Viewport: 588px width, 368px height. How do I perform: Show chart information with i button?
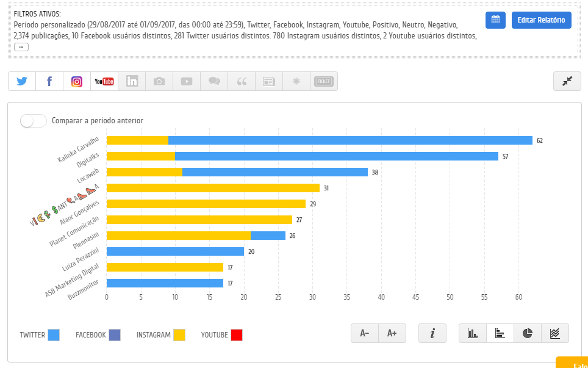point(432,333)
